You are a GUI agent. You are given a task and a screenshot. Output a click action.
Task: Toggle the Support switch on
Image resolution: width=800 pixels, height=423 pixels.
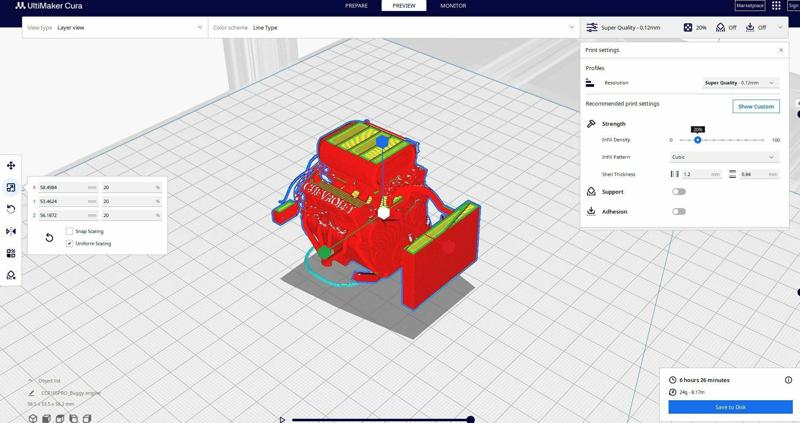tap(679, 192)
